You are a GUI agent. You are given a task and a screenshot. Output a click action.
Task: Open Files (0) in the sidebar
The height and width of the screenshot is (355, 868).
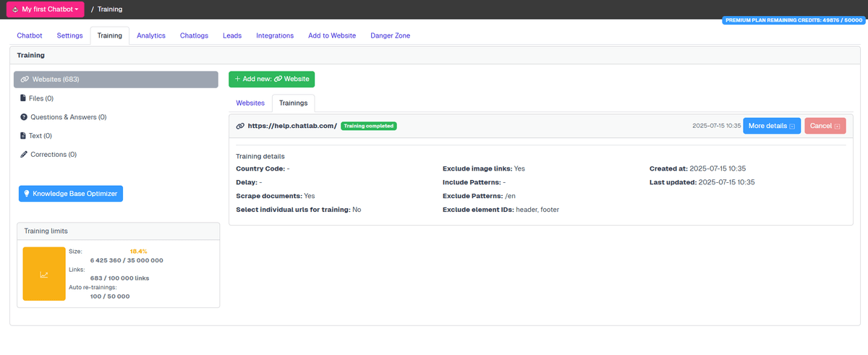click(x=41, y=98)
